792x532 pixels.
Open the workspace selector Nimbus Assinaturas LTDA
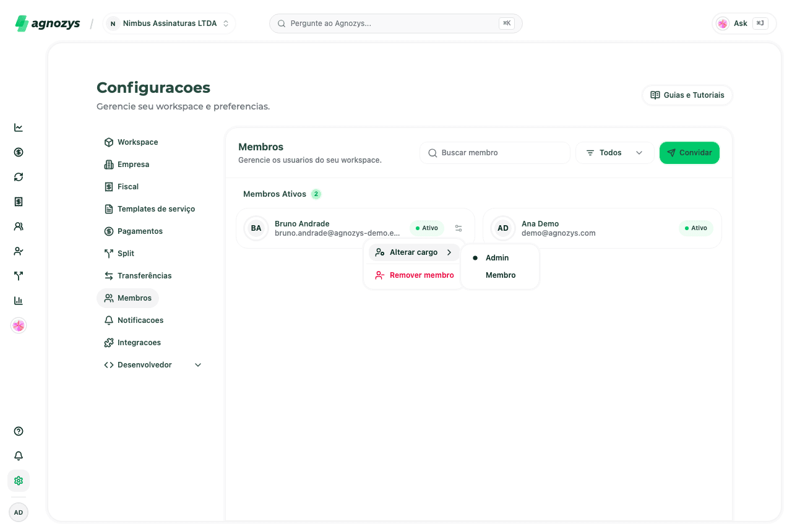169,24
